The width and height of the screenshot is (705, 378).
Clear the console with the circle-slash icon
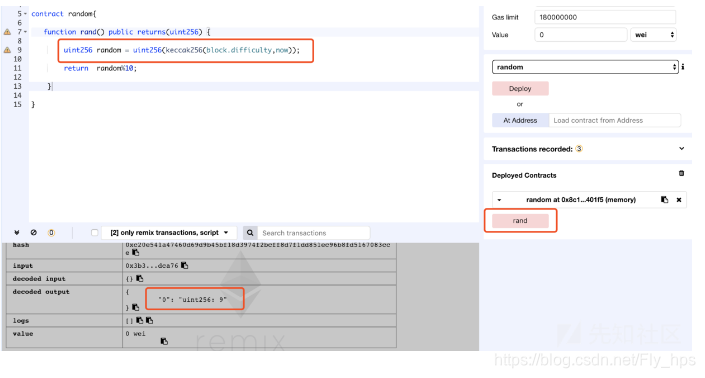tap(34, 232)
